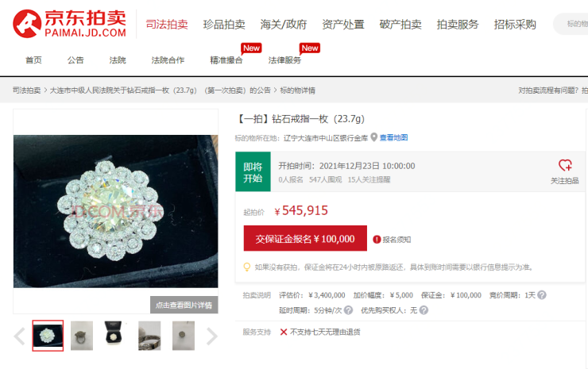
Task: Open the 司法拍卖 tab
Action: click(x=167, y=25)
